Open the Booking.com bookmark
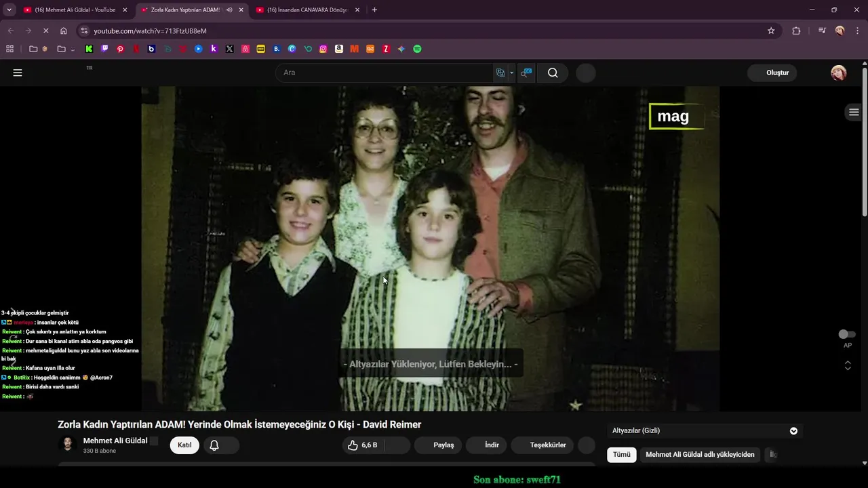This screenshot has width=868, height=488. click(x=276, y=49)
